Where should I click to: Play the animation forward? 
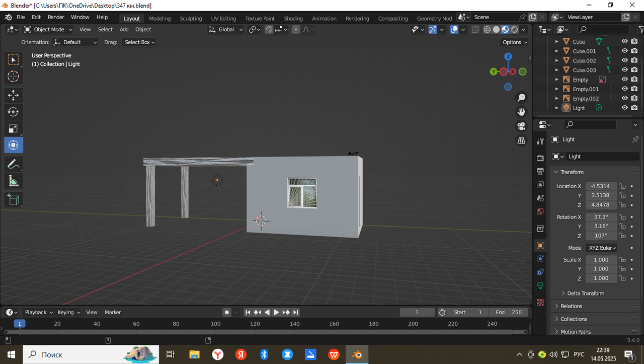click(276, 312)
